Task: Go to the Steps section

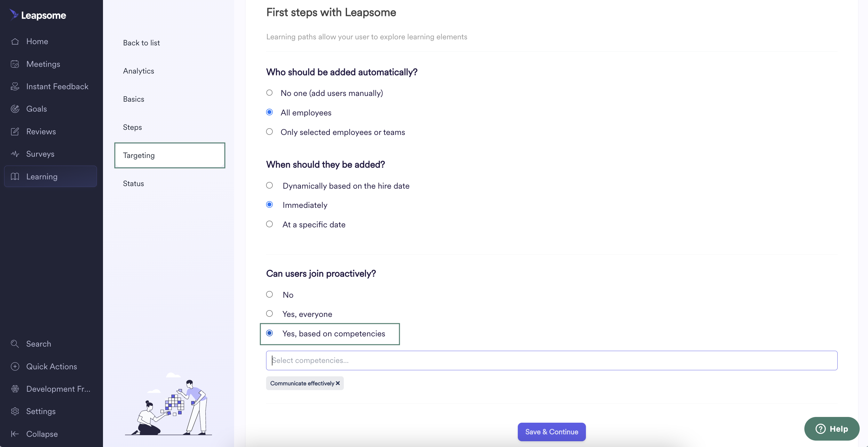Action: [x=132, y=127]
